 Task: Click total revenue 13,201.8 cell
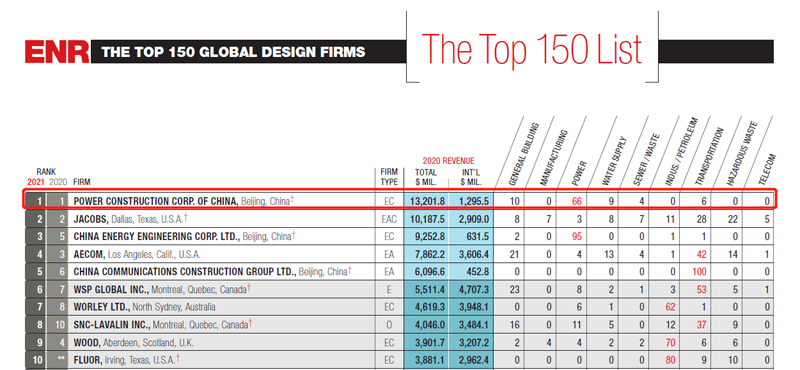[x=427, y=201]
